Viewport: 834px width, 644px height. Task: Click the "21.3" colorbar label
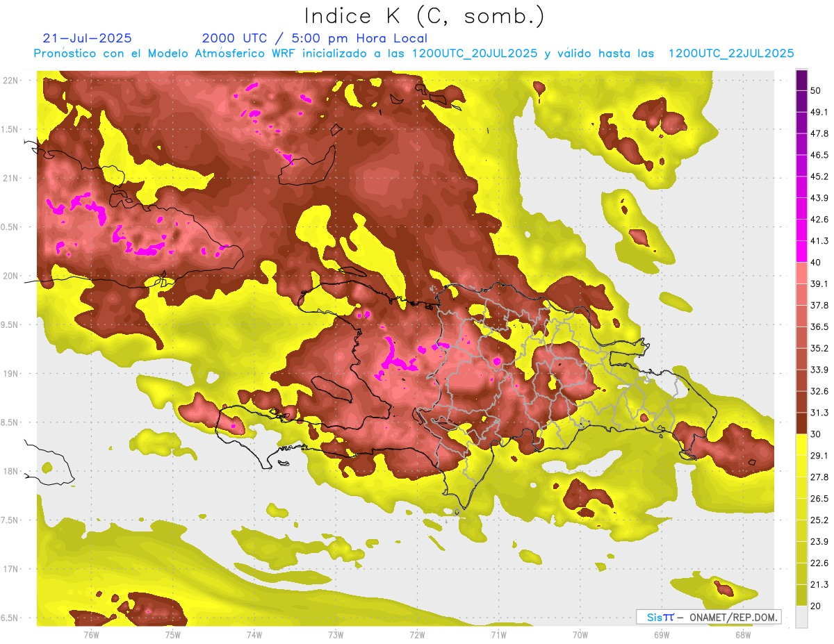[819, 584]
